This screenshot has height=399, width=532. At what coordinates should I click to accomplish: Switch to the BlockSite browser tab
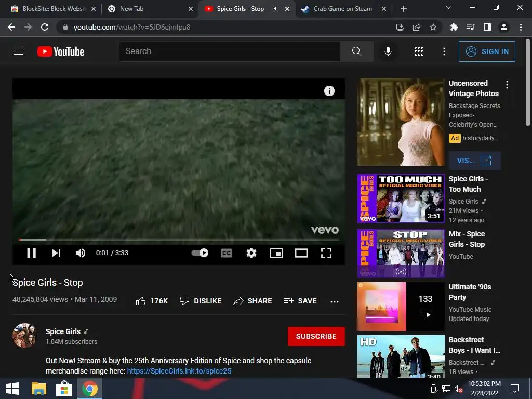52,9
